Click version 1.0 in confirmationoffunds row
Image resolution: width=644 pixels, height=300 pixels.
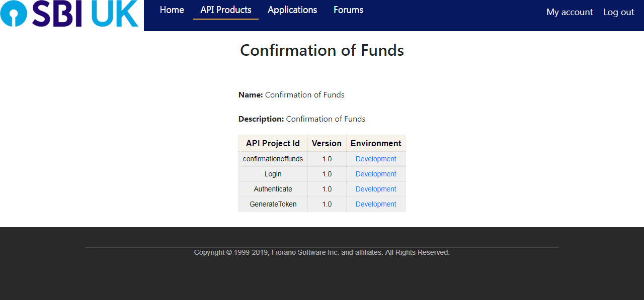pyautogui.click(x=327, y=159)
